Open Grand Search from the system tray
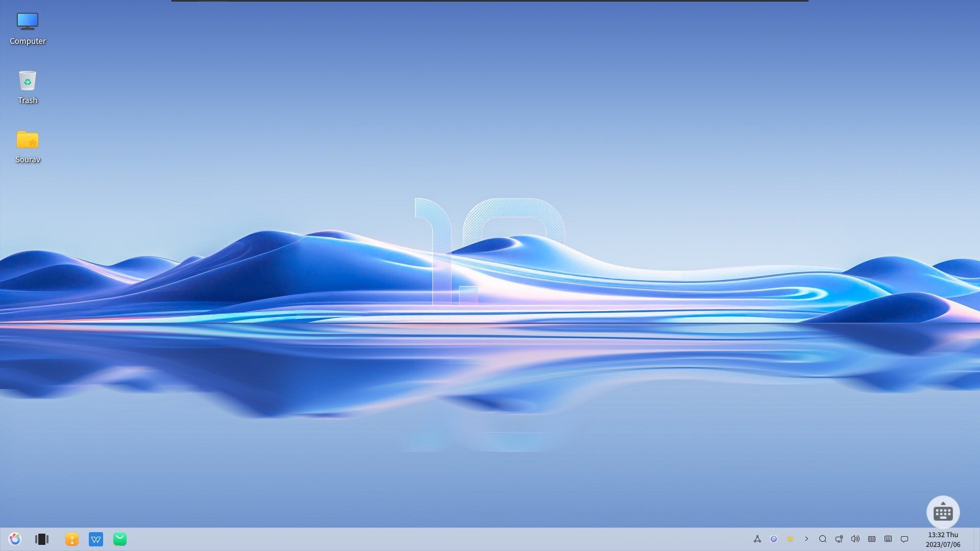This screenshot has height=551, width=980. coord(823,539)
